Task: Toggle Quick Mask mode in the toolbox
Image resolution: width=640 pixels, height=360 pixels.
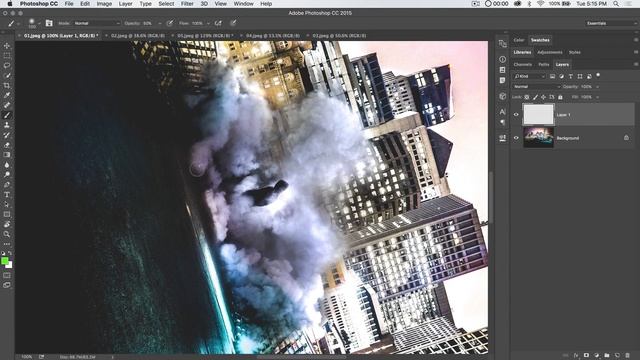Action: 7,276
